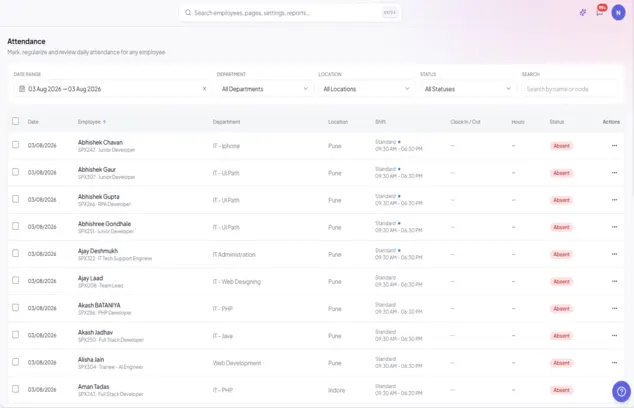This screenshot has height=408, width=634.
Task: Click Absent badge for Aman Tadas
Action: click(561, 390)
